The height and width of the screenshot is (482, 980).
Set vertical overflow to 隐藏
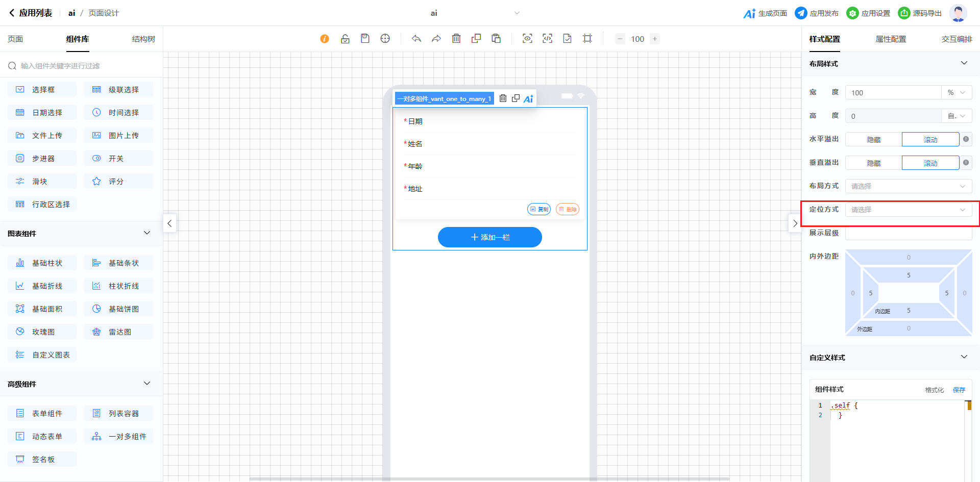[873, 163]
